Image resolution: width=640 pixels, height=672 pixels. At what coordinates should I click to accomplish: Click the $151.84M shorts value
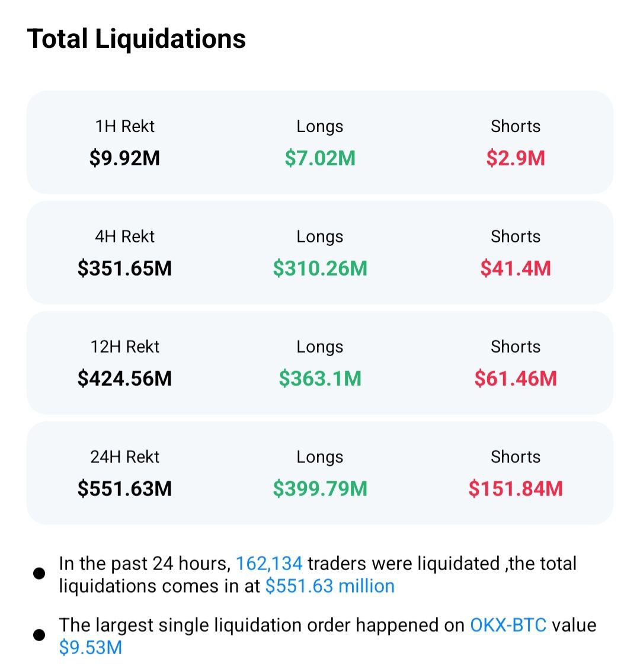pyautogui.click(x=516, y=489)
